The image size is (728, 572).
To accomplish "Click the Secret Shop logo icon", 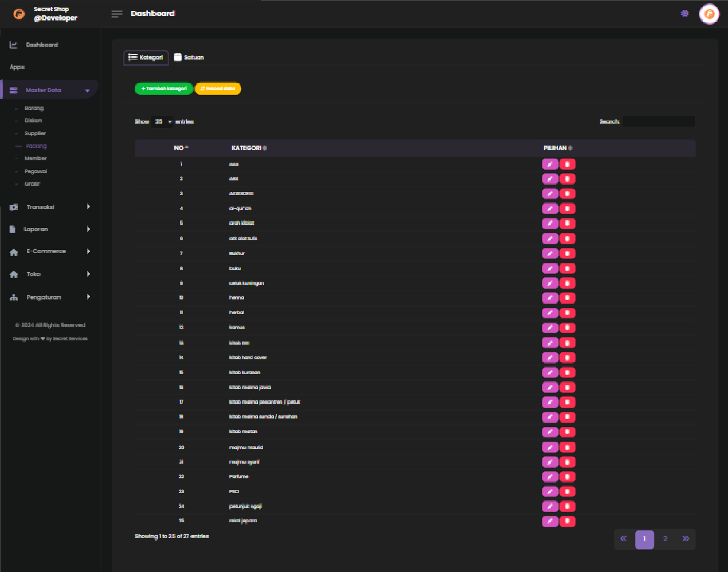I will (x=19, y=14).
